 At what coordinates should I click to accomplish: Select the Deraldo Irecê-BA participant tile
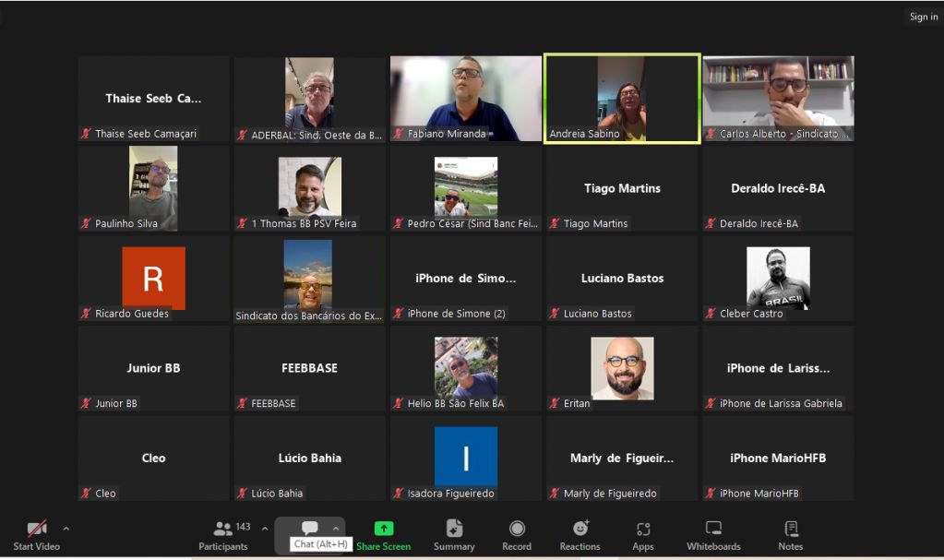778,188
